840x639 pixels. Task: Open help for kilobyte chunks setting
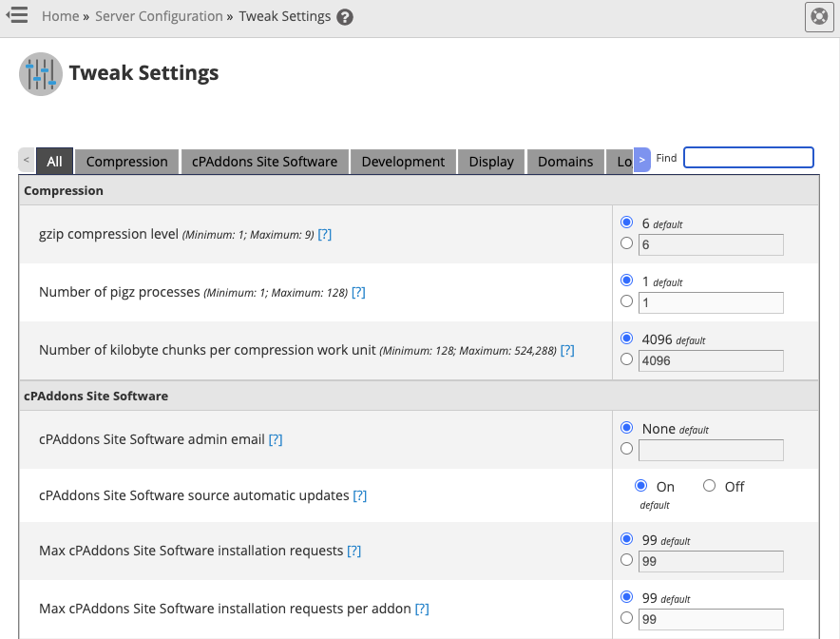tap(567, 350)
